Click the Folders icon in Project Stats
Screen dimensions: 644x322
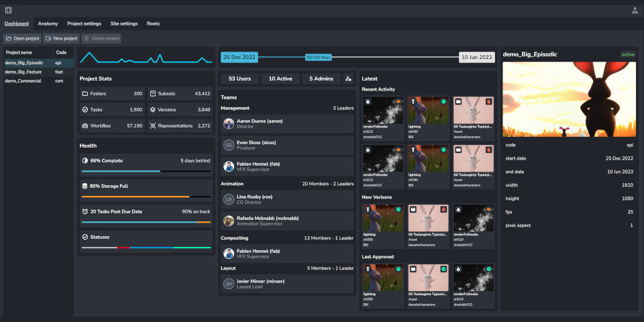click(85, 94)
